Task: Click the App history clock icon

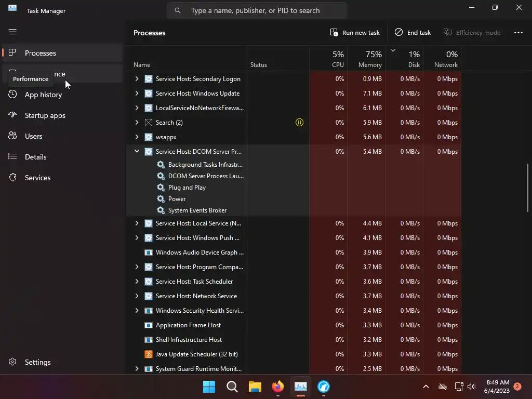Action: pos(12,95)
